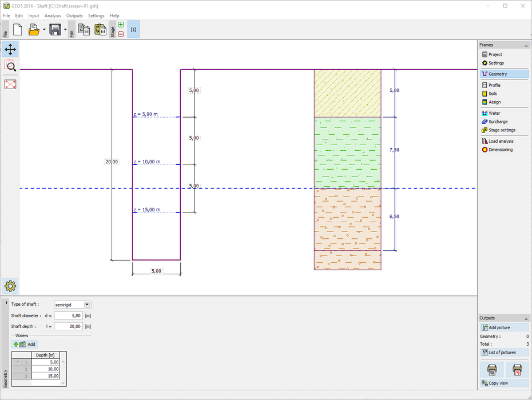Select the pan view (move arrows) tool
Viewport: 532px width, 400px height.
tap(10, 49)
